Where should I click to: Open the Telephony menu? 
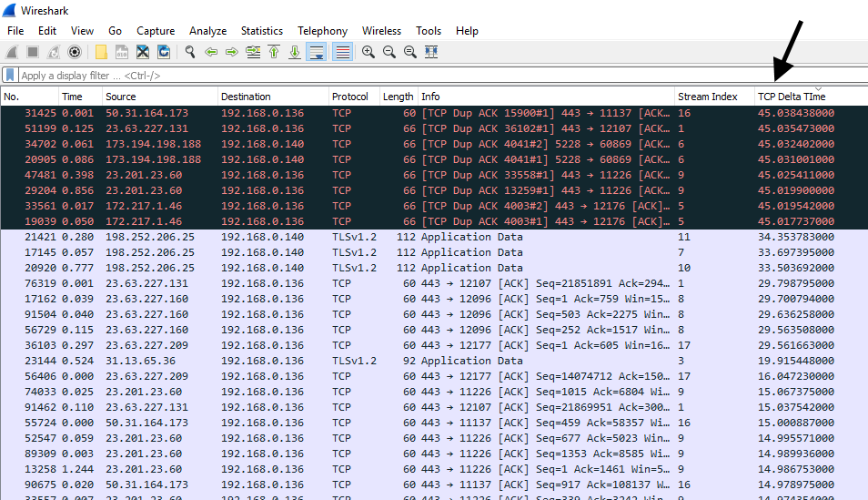click(x=322, y=31)
